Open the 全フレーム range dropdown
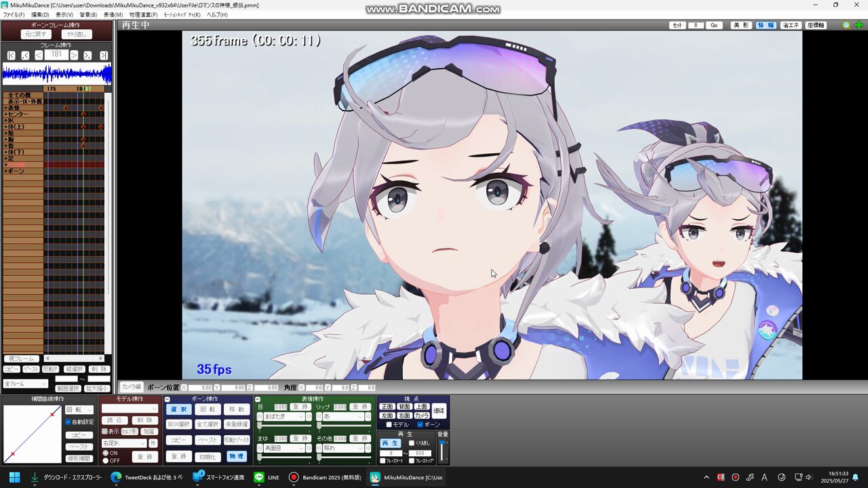This screenshot has width=868, height=488. point(27,384)
